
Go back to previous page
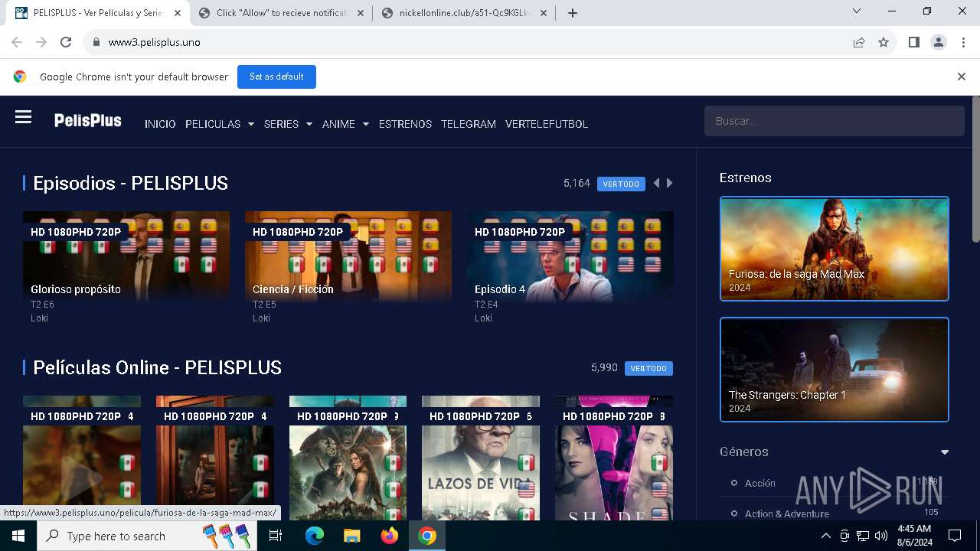(x=17, y=42)
